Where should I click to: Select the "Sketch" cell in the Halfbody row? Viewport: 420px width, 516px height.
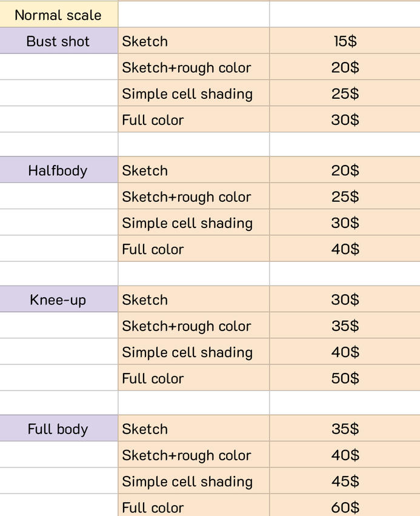click(193, 170)
